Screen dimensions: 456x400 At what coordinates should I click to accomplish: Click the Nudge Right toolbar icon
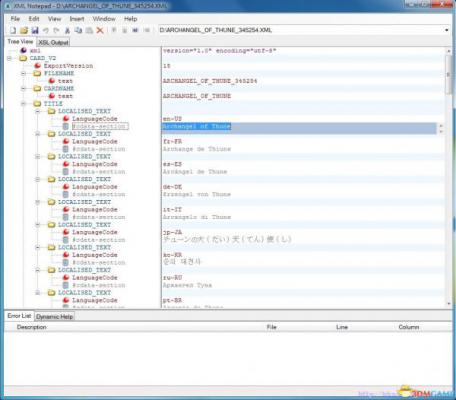[147, 30]
